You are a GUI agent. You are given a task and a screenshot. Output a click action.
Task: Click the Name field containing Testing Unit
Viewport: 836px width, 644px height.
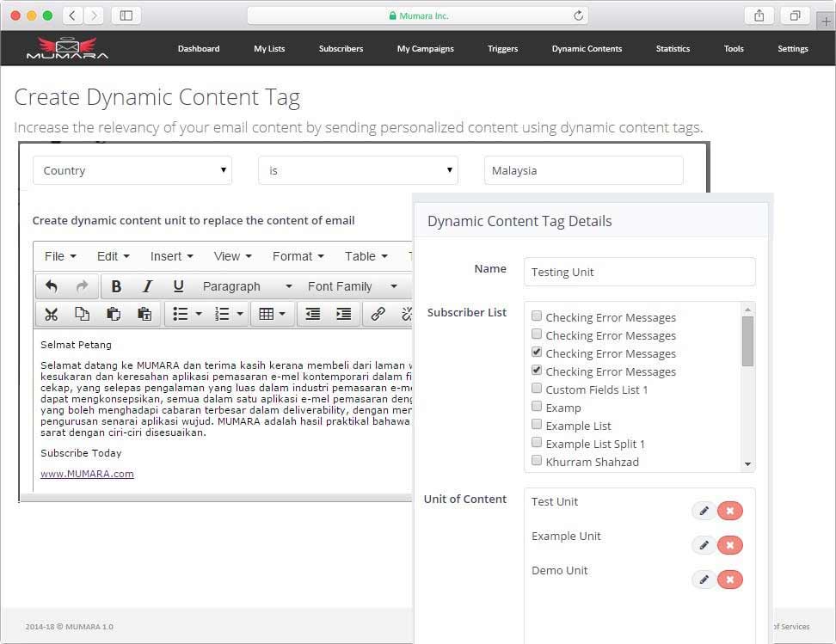[x=639, y=272]
